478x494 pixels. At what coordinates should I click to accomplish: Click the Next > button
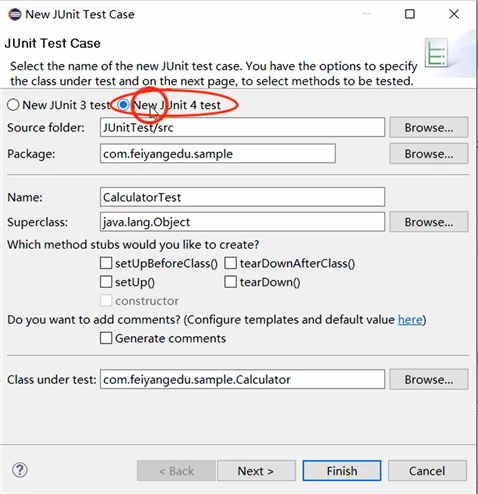point(256,471)
